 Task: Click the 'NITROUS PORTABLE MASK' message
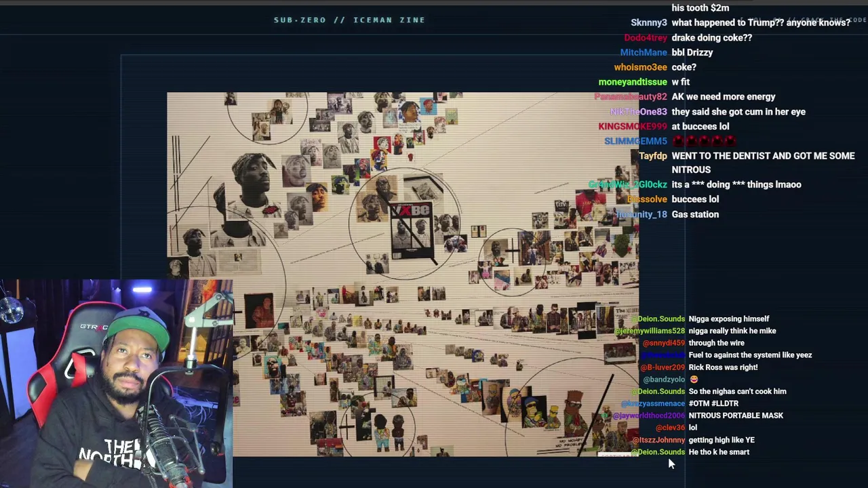(x=736, y=416)
